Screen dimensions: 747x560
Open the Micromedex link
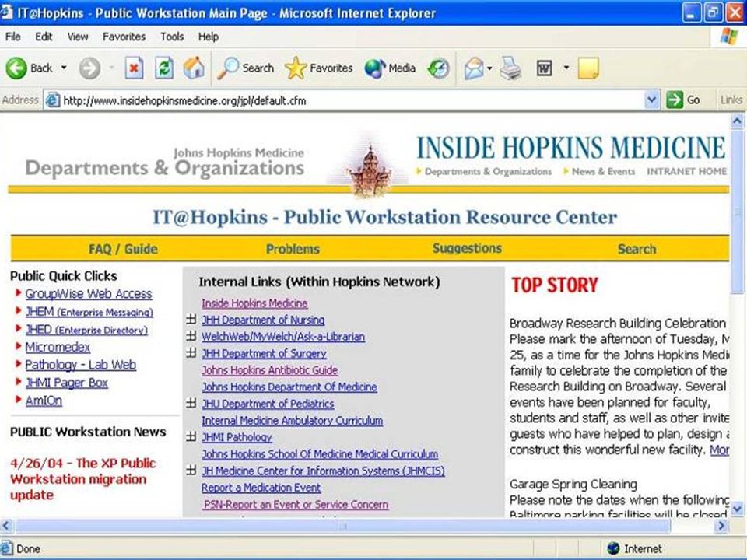(x=57, y=347)
